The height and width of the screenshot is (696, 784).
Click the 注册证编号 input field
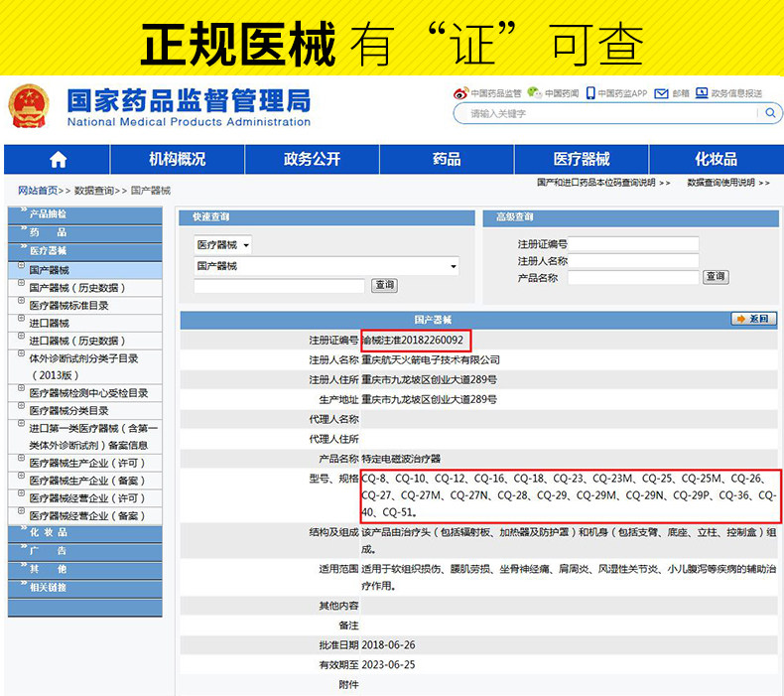point(633,244)
